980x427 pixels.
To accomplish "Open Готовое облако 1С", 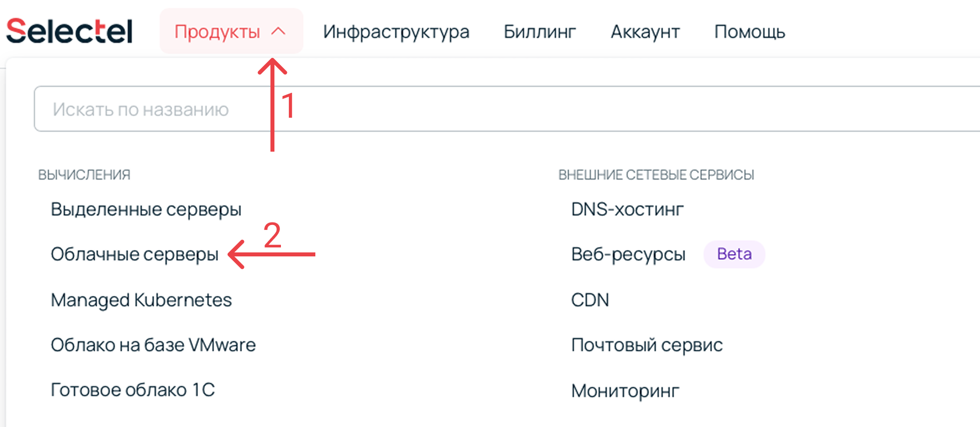I will [133, 390].
